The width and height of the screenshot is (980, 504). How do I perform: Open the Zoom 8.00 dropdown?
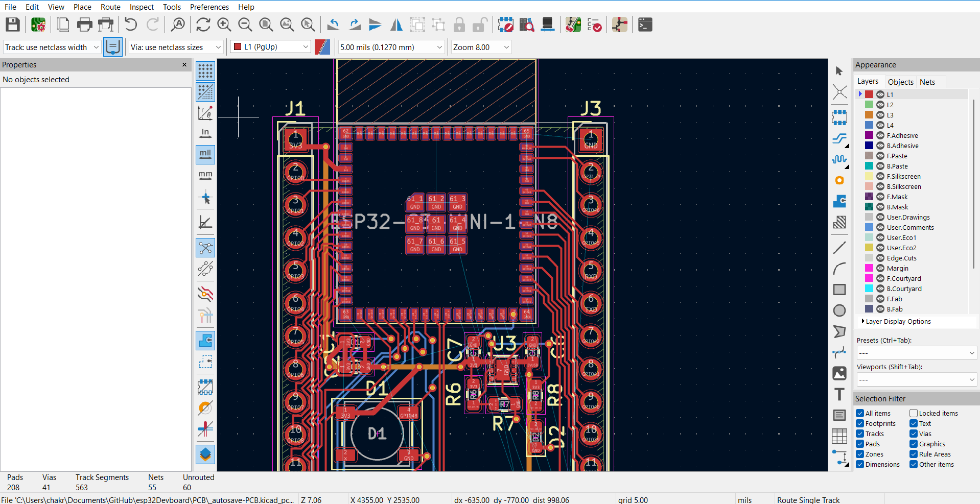(481, 47)
